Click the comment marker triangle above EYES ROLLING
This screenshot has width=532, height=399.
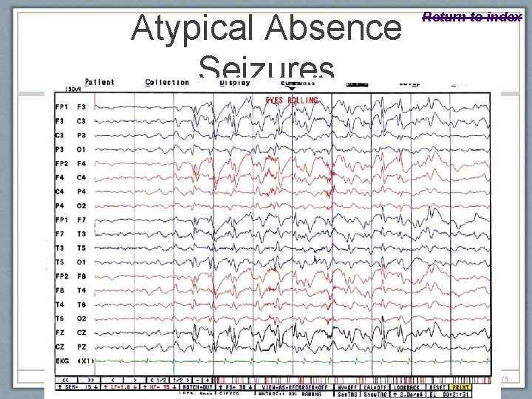pyautogui.click(x=292, y=89)
